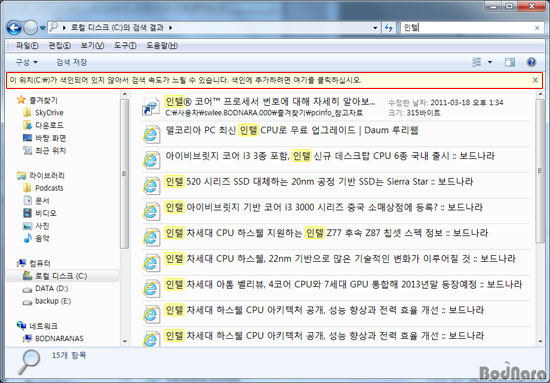Open the BODNARANAS network computer

(53, 338)
